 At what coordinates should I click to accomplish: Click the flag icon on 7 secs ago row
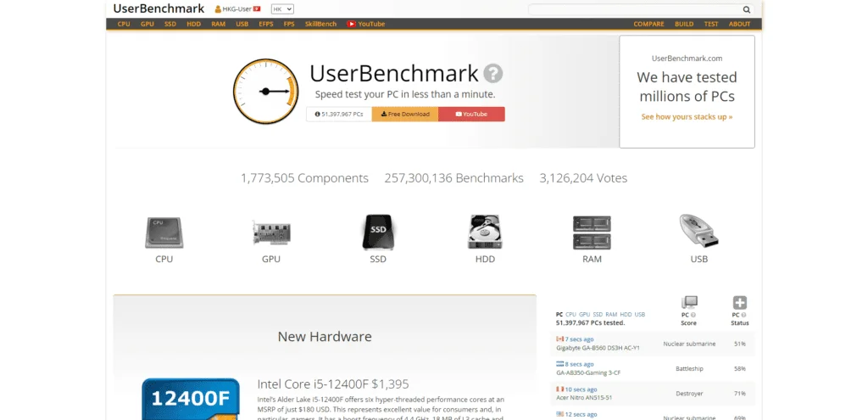pyautogui.click(x=559, y=339)
